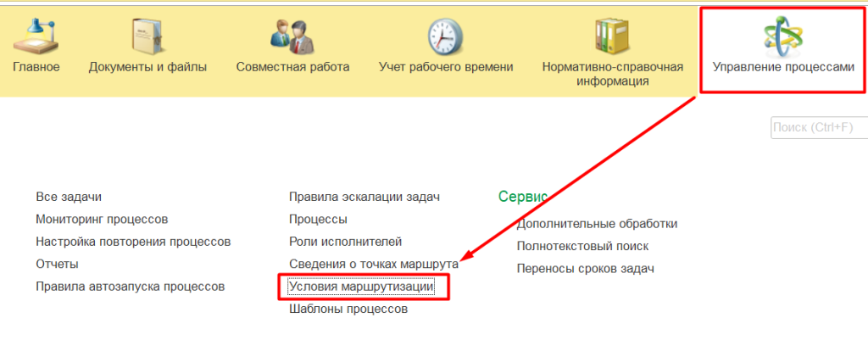Open Переносы сроков задач
The image size is (868, 357).
pos(586,269)
